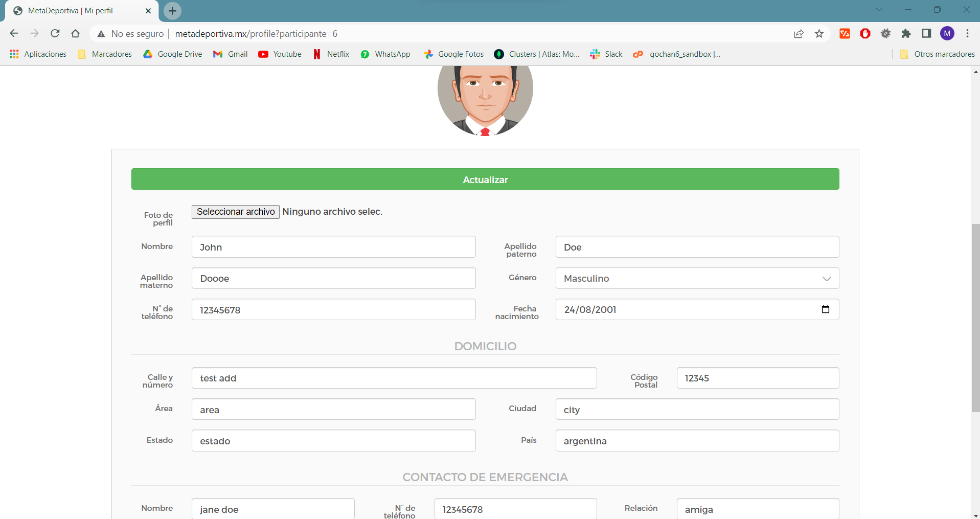Viewport: 980px width, 519px height.
Task: Edit Código Postal field with 12345
Action: click(758, 378)
